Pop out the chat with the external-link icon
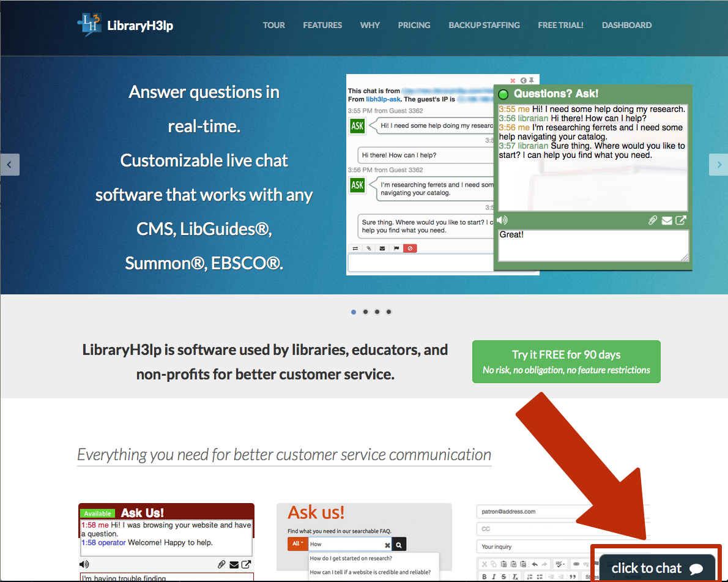728x582 pixels. (681, 220)
